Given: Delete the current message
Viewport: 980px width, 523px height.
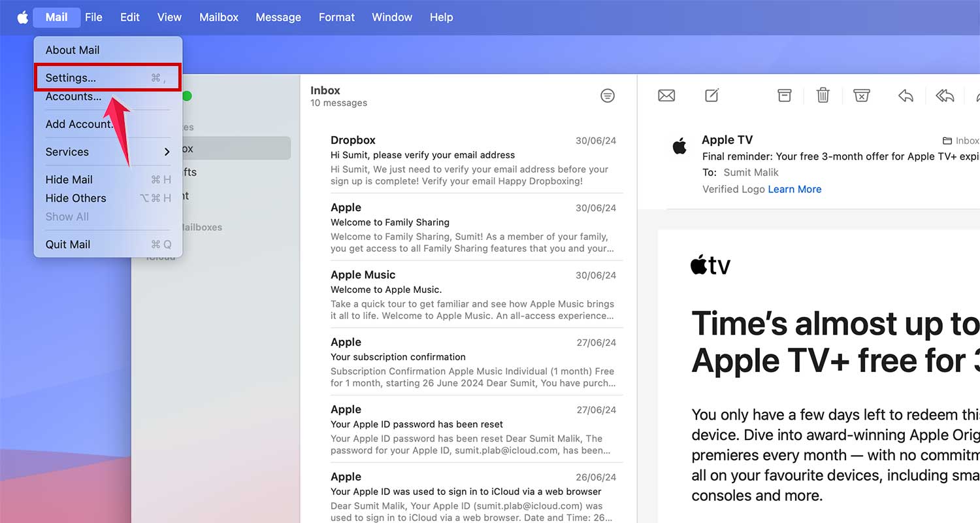Looking at the screenshot, I should [x=823, y=95].
